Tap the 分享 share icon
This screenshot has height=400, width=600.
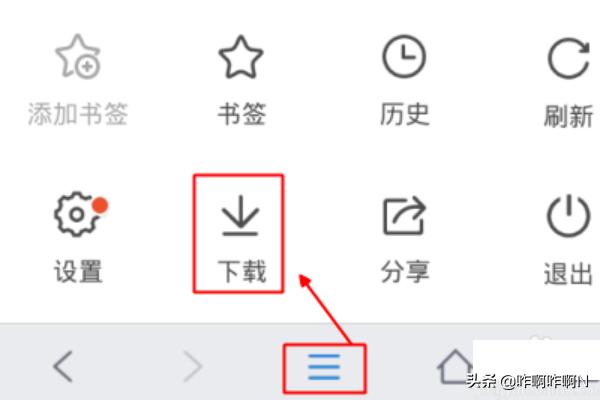point(404,216)
